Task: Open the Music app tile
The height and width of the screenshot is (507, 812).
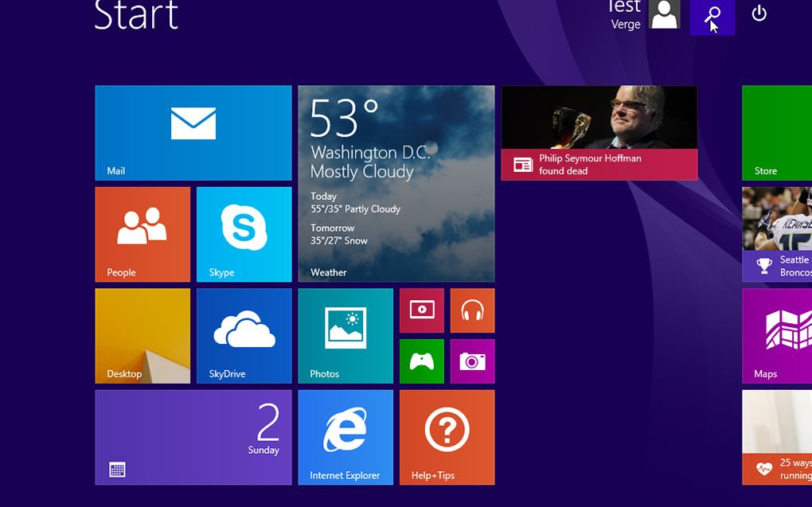Action: pos(472,310)
